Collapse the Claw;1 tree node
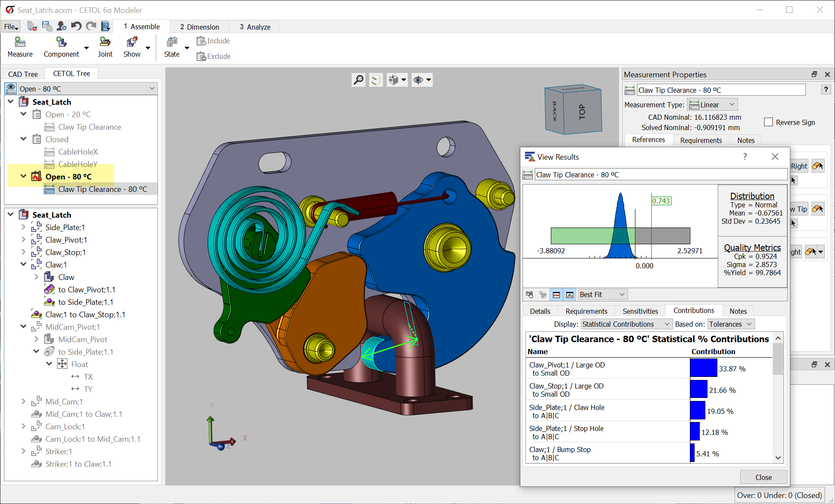Image resolution: width=835 pixels, height=504 pixels. (x=24, y=264)
